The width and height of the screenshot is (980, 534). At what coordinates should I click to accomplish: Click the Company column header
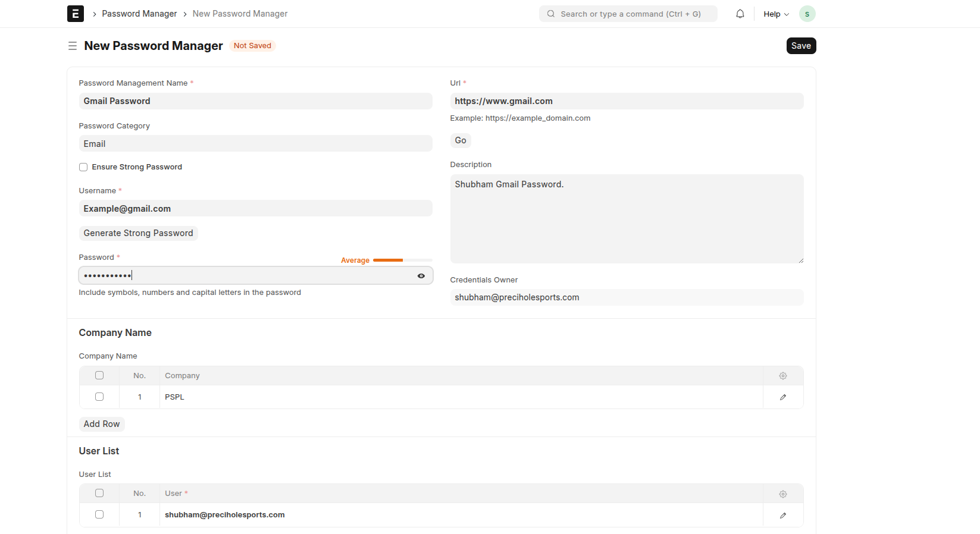[x=461, y=376]
